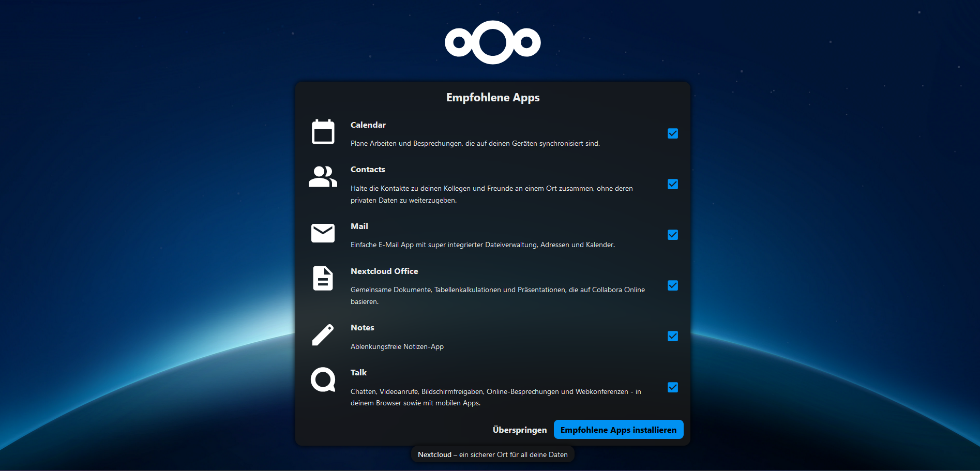The width and height of the screenshot is (980, 471).
Task: Click the Notes pencil icon
Action: point(323,335)
